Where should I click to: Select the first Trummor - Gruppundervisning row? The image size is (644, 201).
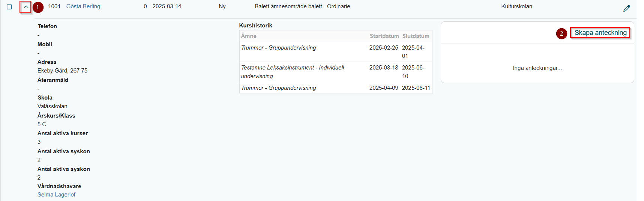tap(336, 52)
